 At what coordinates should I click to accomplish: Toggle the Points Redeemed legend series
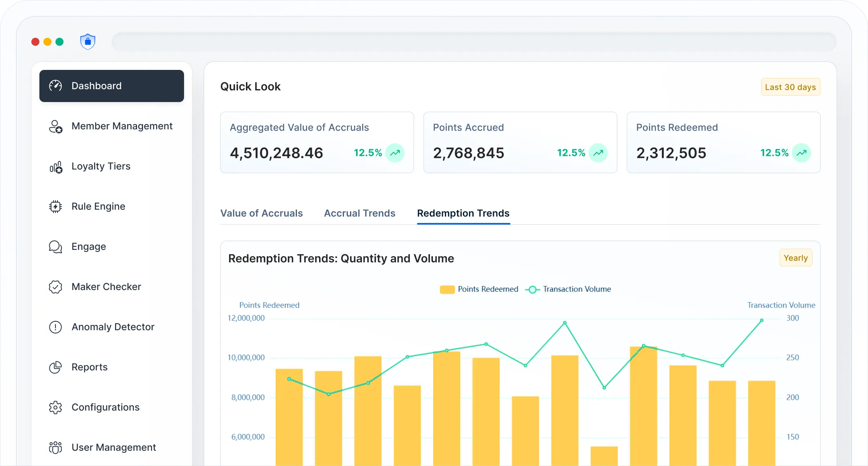[479, 289]
